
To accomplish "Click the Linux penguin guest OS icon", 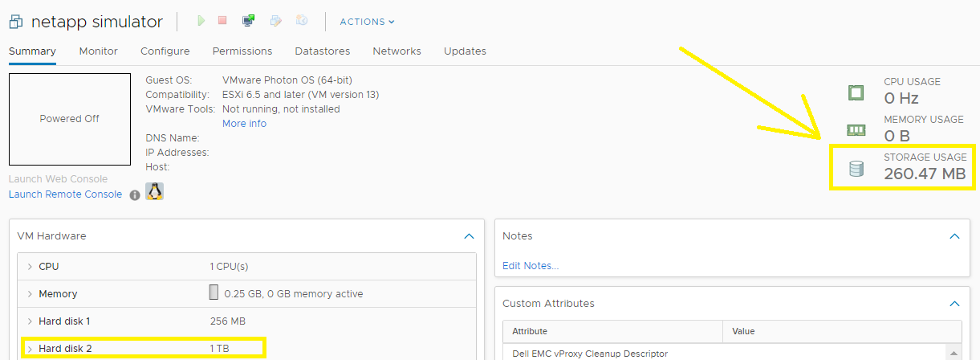I will (x=154, y=191).
